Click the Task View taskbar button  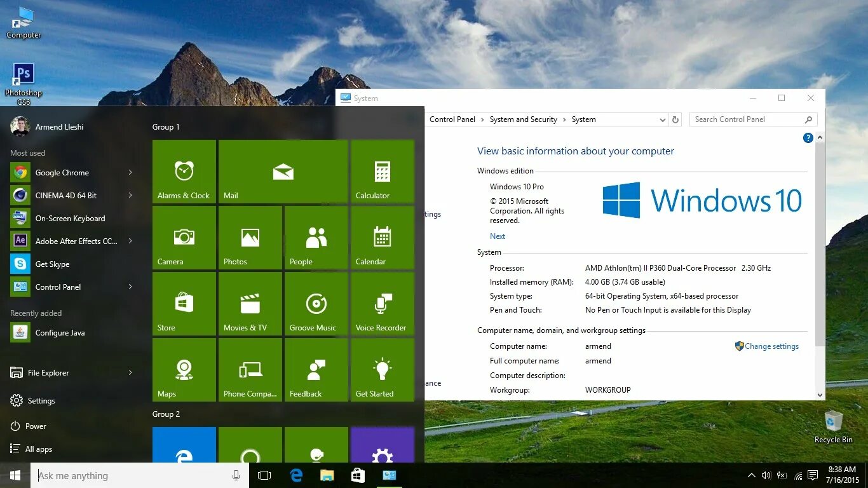264,475
